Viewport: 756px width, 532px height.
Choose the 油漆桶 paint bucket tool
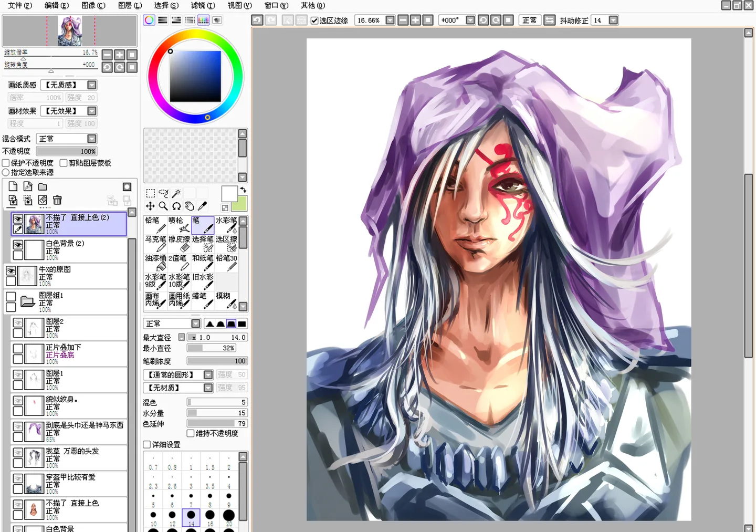click(x=155, y=262)
